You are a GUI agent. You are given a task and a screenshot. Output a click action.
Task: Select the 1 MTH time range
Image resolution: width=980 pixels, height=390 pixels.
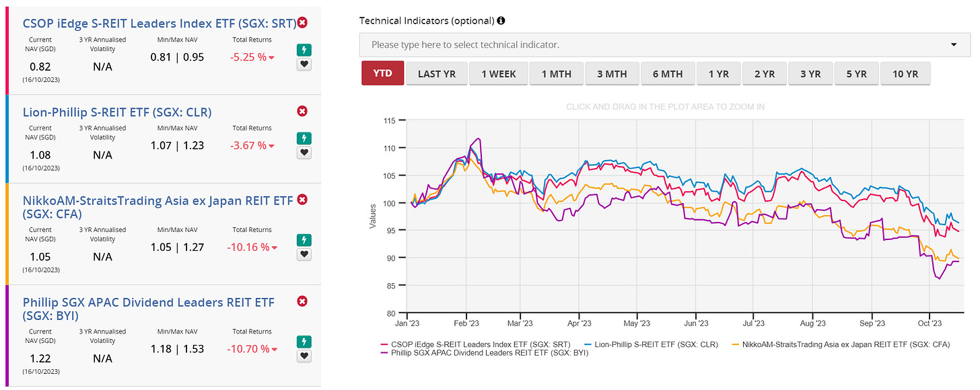tap(555, 74)
